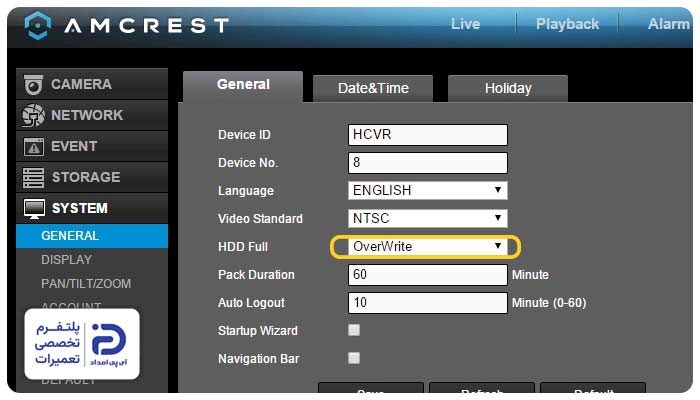Open the HDD Full OverWrite dropdown

(x=427, y=246)
